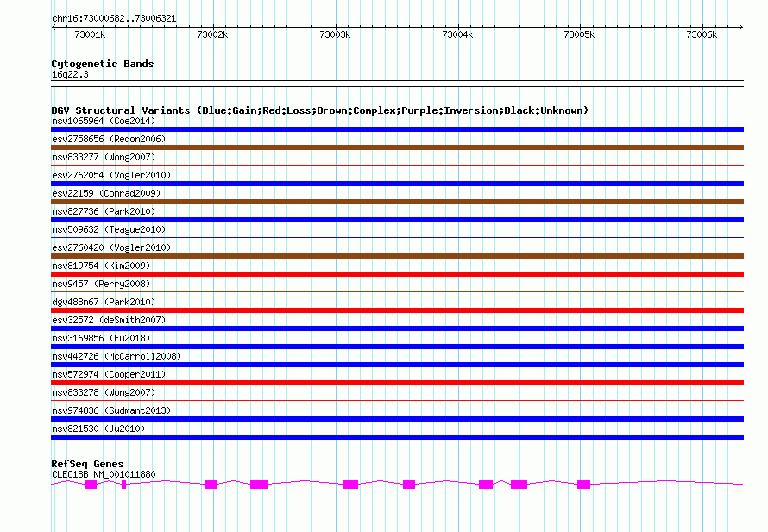Image resolution: width=768 pixels, height=532 pixels.
Task: Open esv2760420 (Vogler2010) variant
Action: (x=111, y=247)
